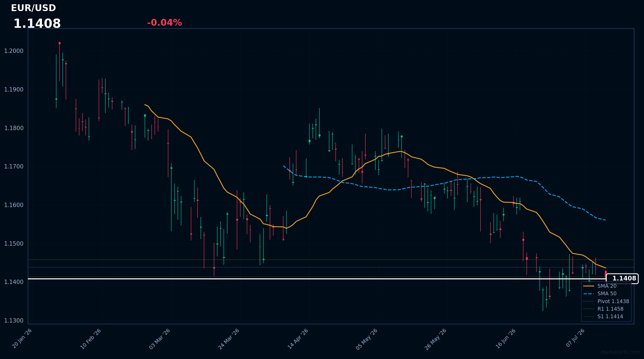Viewport: 644px width, 359px height.
Task: Click the 1.1800 y-axis label
Action: click(x=14, y=128)
